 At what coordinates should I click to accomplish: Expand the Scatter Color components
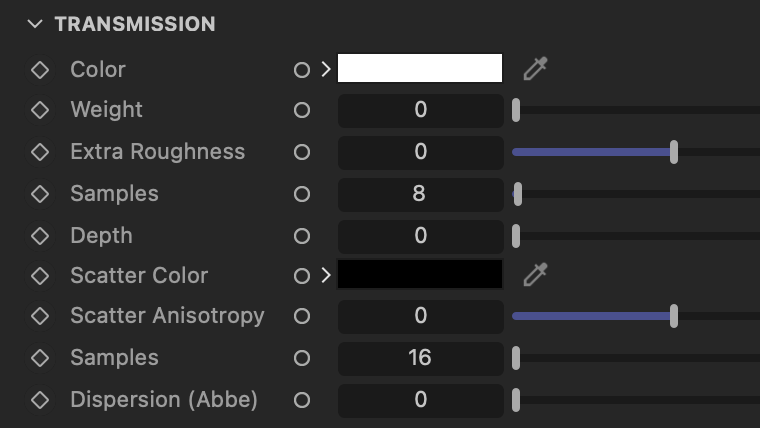tap(326, 275)
